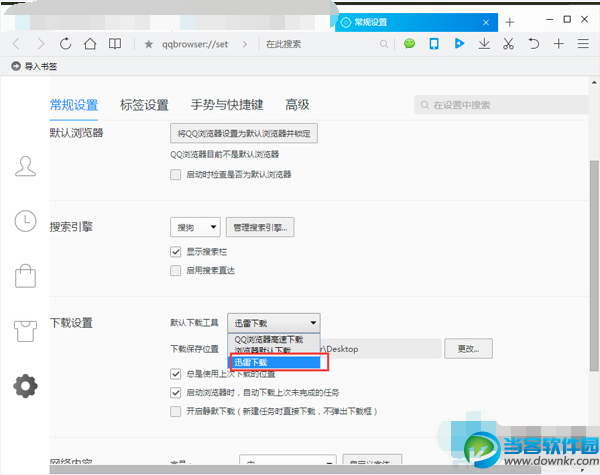The height and width of the screenshot is (475, 600).
Task: Expand the 默认下载工具 dropdown
Action: [x=274, y=323]
